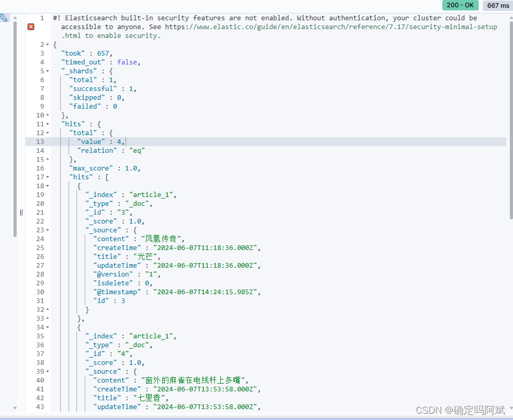
Task: Click the fold marker on line 10
Action: click(x=48, y=115)
